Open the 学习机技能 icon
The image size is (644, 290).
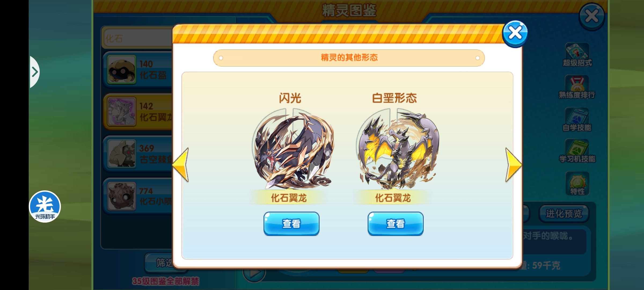[577, 151]
